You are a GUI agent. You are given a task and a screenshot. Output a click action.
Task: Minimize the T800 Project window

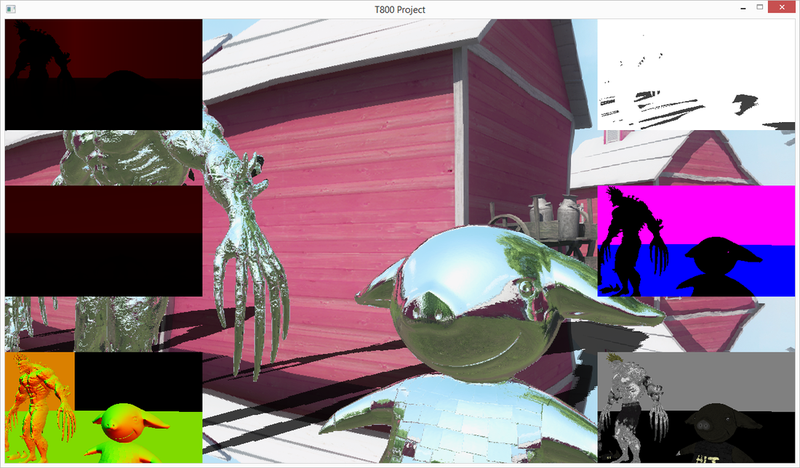coord(743,8)
